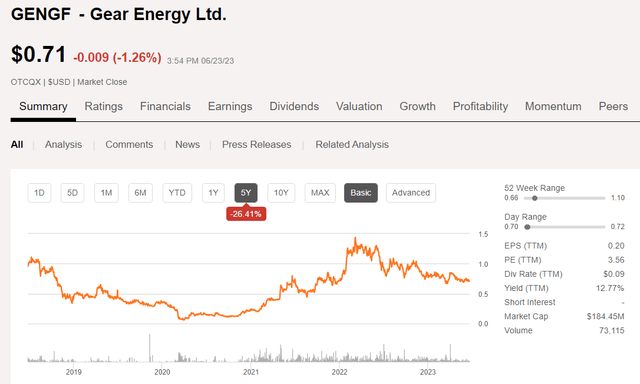Show MAX chart range
The image size is (640, 384).
(320, 193)
